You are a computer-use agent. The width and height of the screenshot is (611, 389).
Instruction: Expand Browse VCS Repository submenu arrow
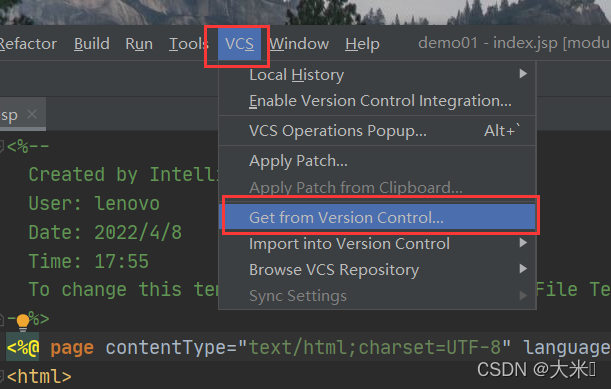tap(523, 269)
